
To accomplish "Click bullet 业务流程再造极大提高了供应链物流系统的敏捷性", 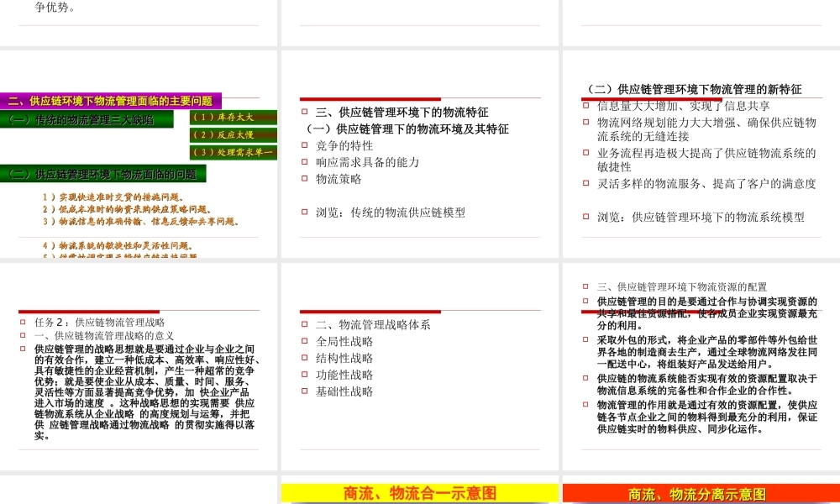I will pos(706,160).
